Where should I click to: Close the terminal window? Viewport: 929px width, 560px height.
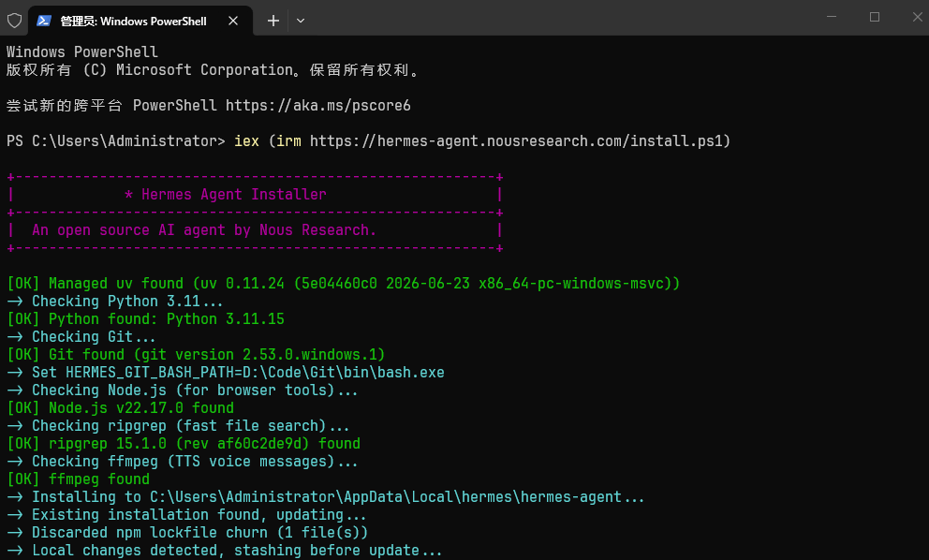coord(917,17)
